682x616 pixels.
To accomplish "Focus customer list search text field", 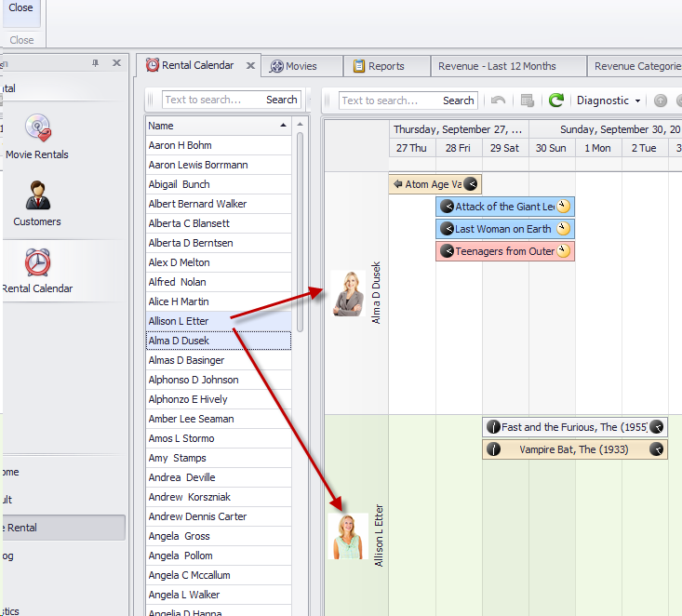I will [x=213, y=100].
